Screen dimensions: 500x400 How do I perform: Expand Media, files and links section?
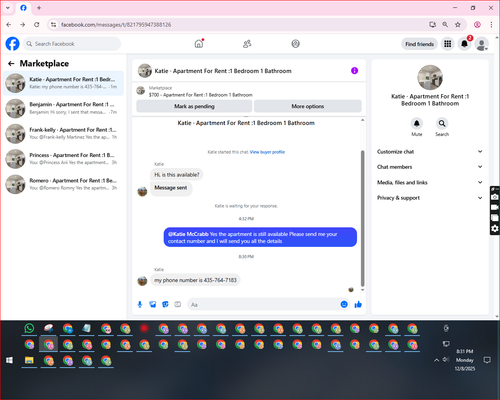430,182
